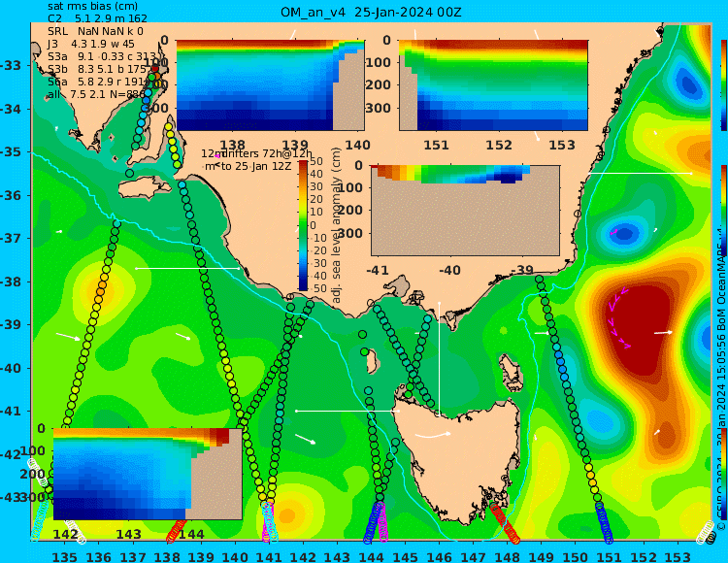Click the -38 latitude axis label
The height and width of the screenshot is (563, 728).
(x=11, y=281)
